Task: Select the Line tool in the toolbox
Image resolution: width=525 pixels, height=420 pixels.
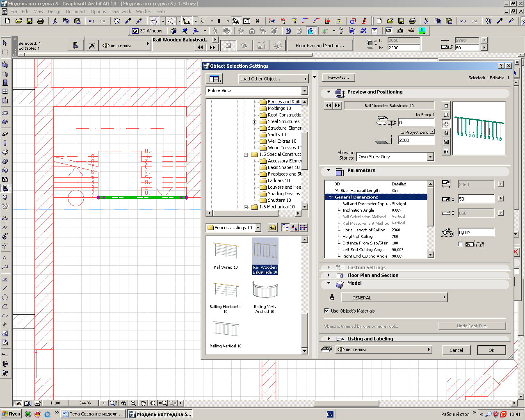Action: point(5,288)
